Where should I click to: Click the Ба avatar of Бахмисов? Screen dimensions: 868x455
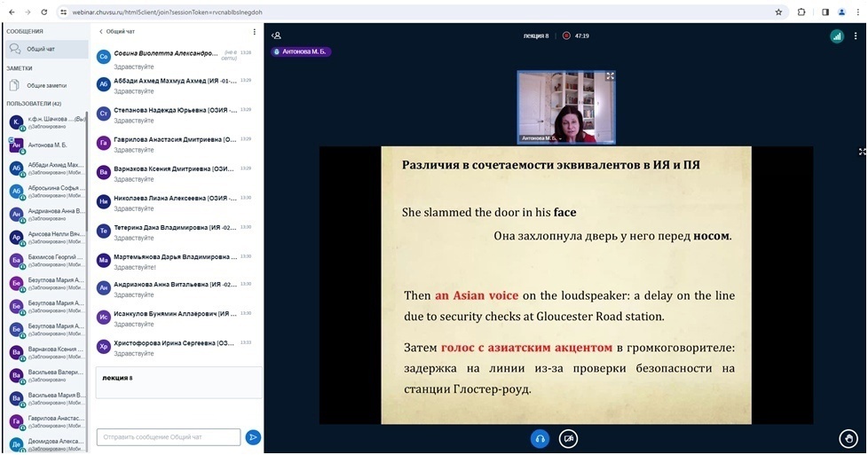click(x=16, y=260)
